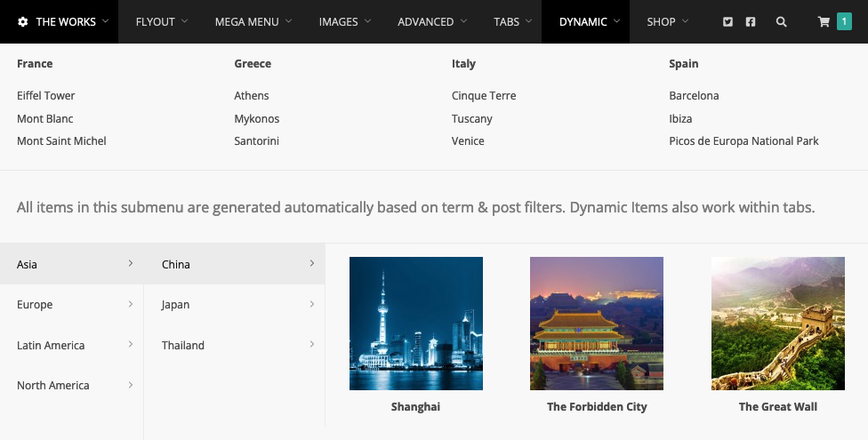
Task: Open the Images menu item
Action: tap(345, 21)
